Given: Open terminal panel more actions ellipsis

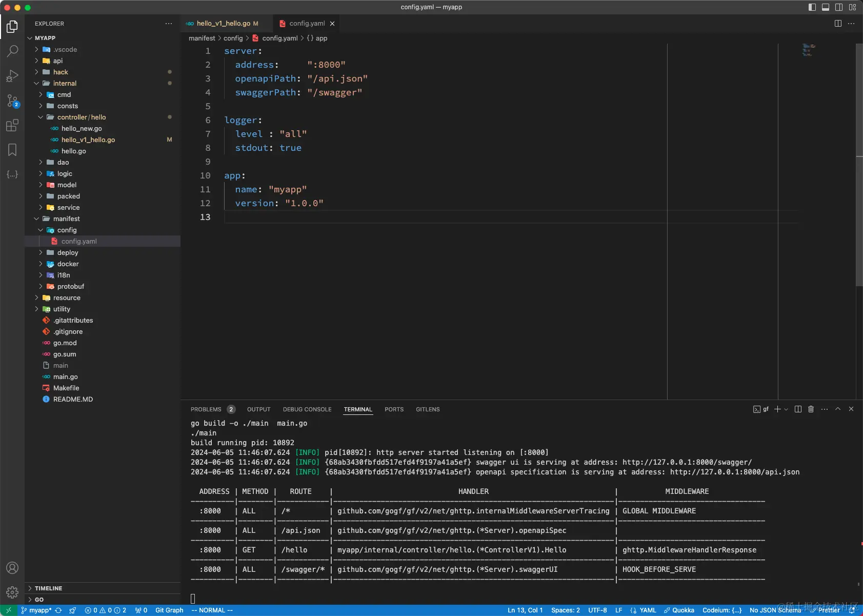Looking at the screenshot, I should (825, 409).
